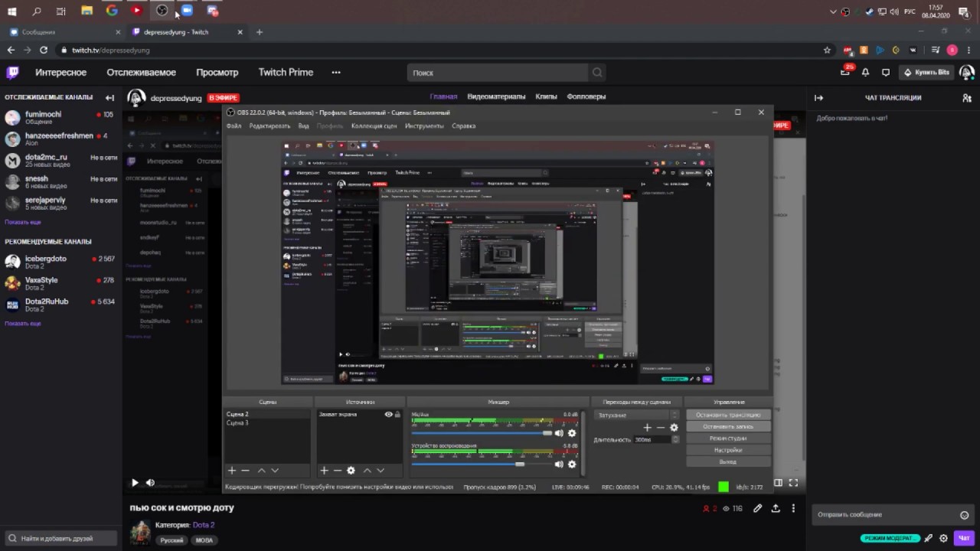Open the Windows Start menu
The image size is (980, 551).
pyautogui.click(x=11, y=11)
